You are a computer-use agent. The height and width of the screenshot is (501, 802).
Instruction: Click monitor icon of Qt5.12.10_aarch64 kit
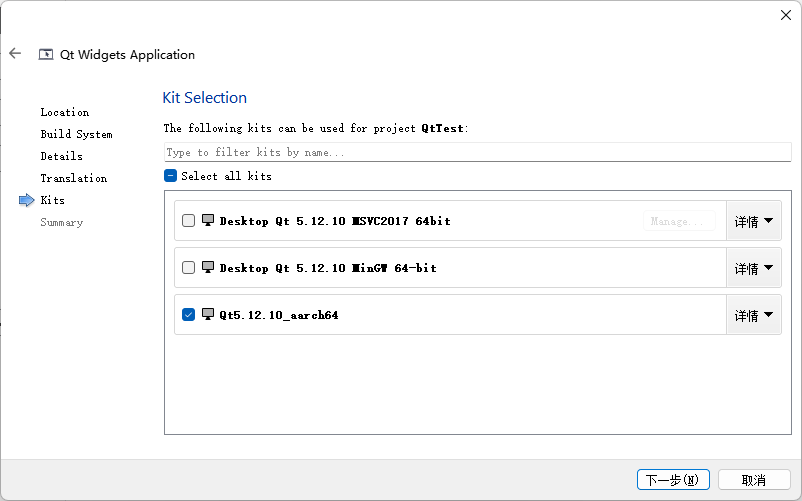click(208, 314)
